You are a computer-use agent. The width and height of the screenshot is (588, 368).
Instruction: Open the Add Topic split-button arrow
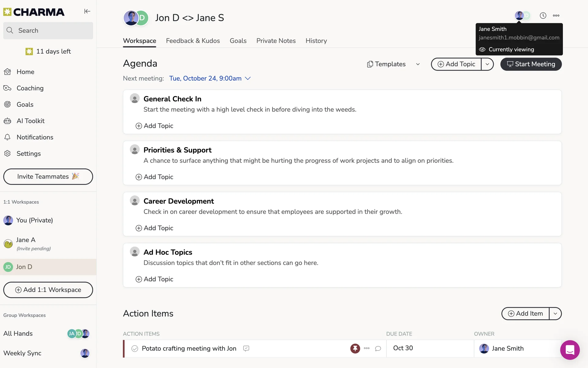tap(487, 64)
